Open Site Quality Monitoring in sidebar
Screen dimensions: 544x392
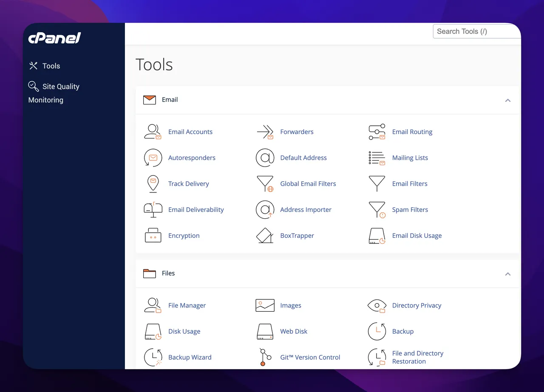[x=54, y=93]
